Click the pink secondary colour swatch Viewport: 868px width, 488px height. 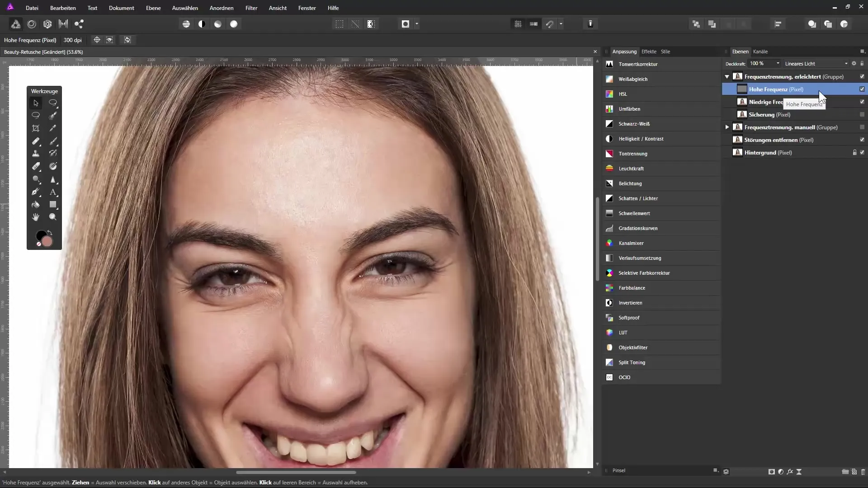[47, 242]
